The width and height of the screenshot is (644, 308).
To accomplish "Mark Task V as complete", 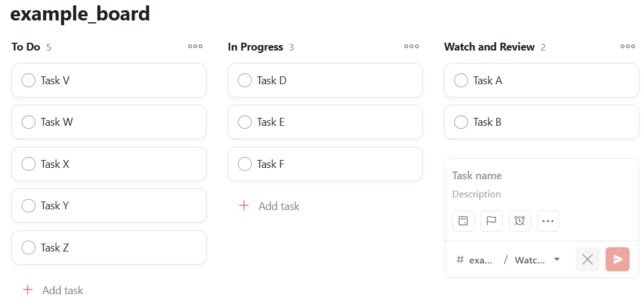I will pos(28,80).
